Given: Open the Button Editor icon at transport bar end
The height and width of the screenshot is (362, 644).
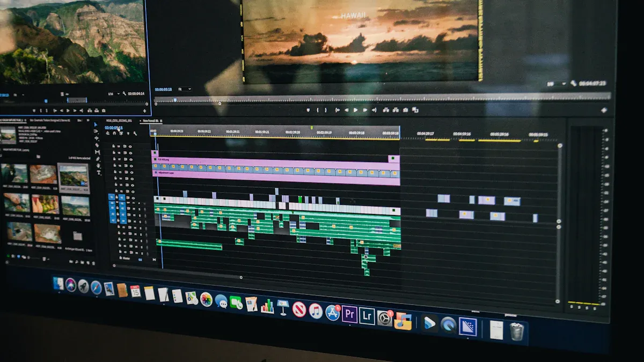Looking at the screenshot, I should coord(416,109).
